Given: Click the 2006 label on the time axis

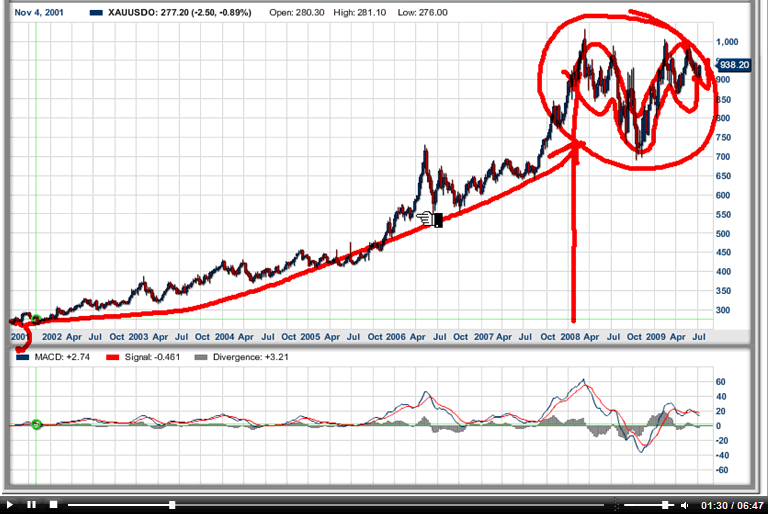Looking at the screenshot, I should point(396,337).
